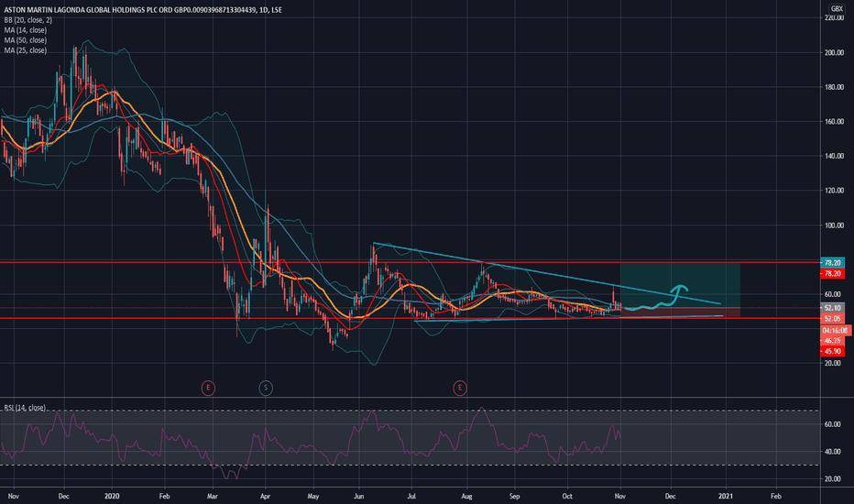Click the 1D interval in the title

264,10
